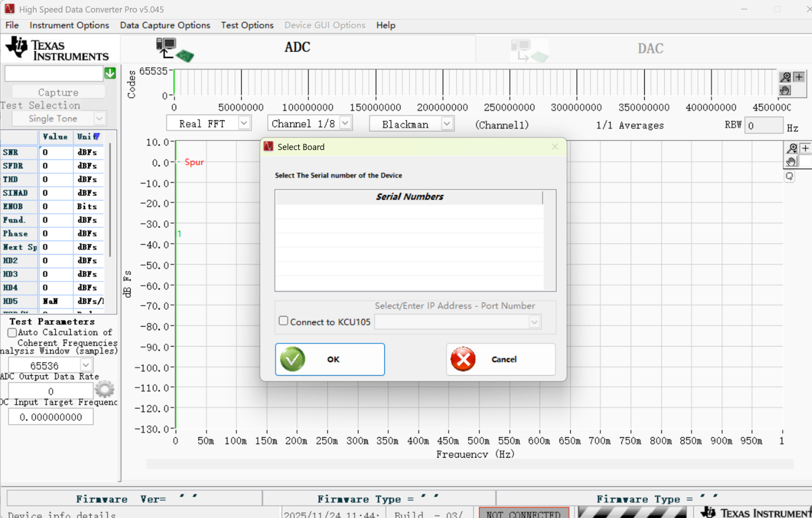
Task: Switch to the ADC tab
Action: coord(298,48)
